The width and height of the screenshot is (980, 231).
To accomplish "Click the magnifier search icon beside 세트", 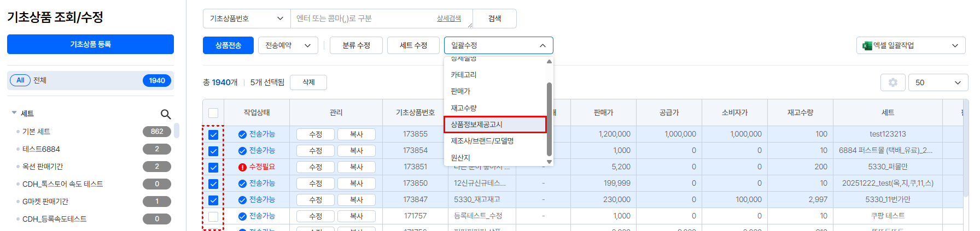I will click(166, 114).
